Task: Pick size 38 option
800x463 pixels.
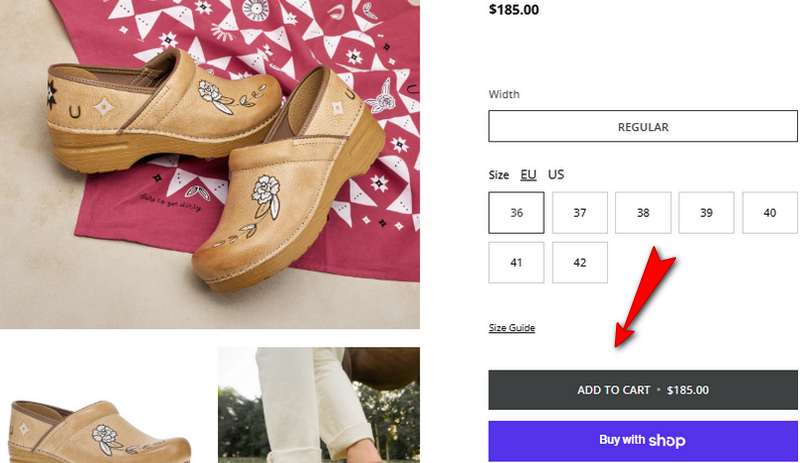Action: [x=643, y=212]
